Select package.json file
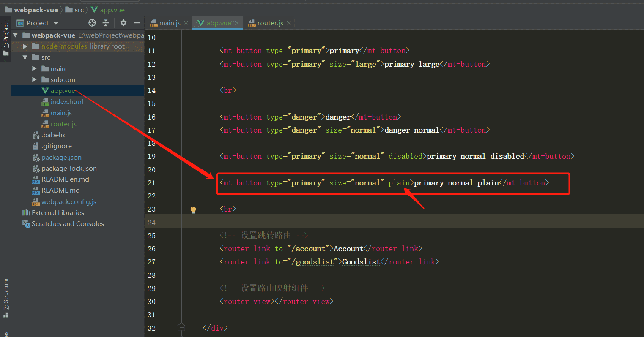The height and width of the screenshot is (337, 644). coord(61,157)
